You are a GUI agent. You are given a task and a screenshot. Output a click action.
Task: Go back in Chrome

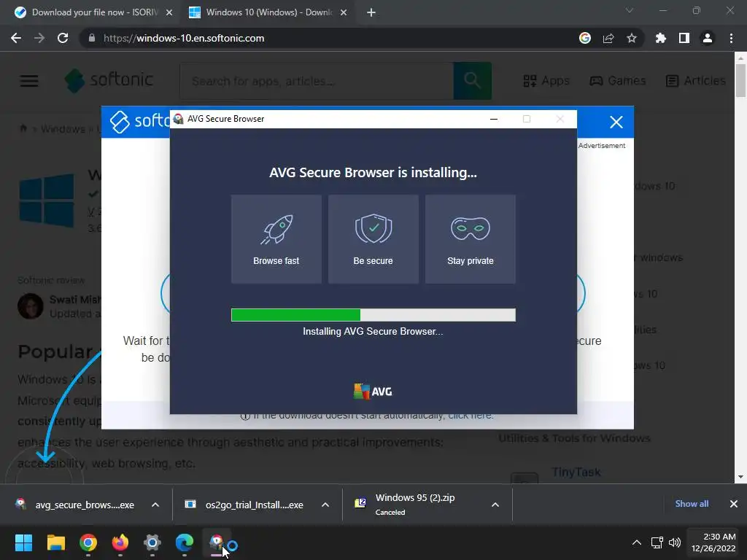tap(16, 38)
